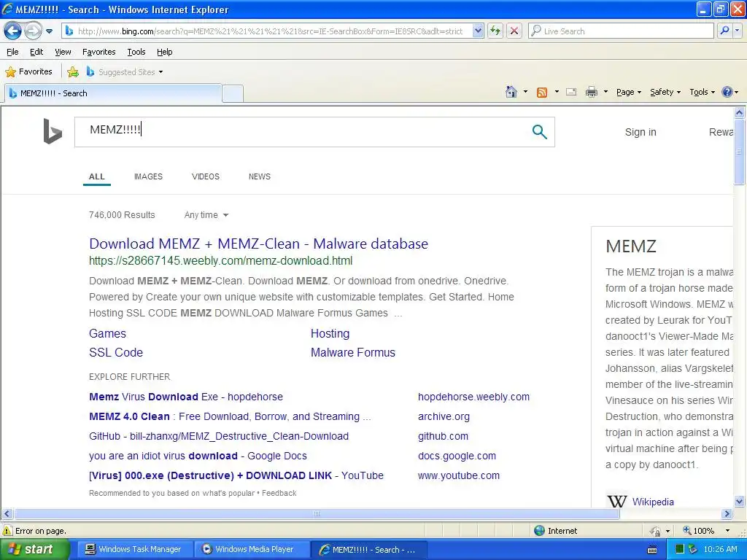Click the Read Mail icon
Viewport: 747px width, 560px height.
click(x=571, y=92)
